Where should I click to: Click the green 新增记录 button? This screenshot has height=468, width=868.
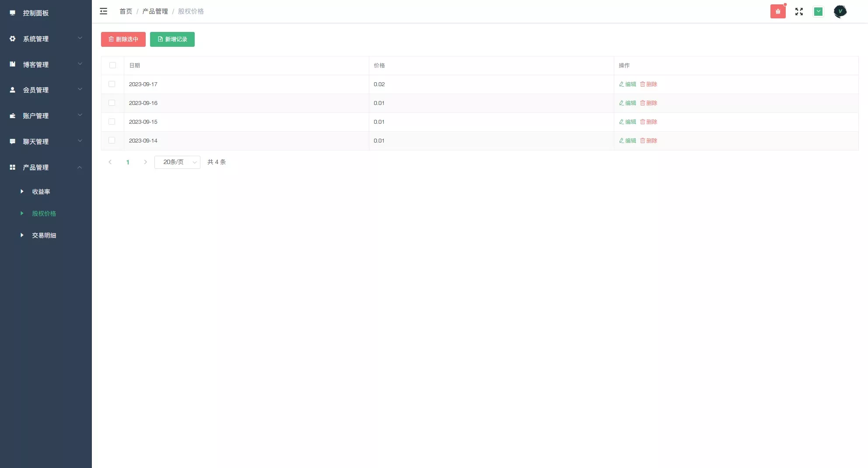click(x=172, y=39)
